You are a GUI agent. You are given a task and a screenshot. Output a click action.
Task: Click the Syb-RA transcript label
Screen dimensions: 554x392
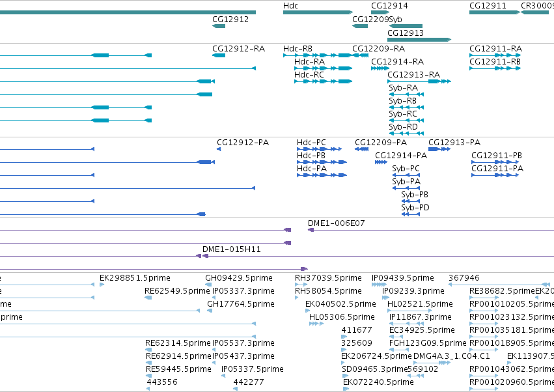tap(403, 88)
